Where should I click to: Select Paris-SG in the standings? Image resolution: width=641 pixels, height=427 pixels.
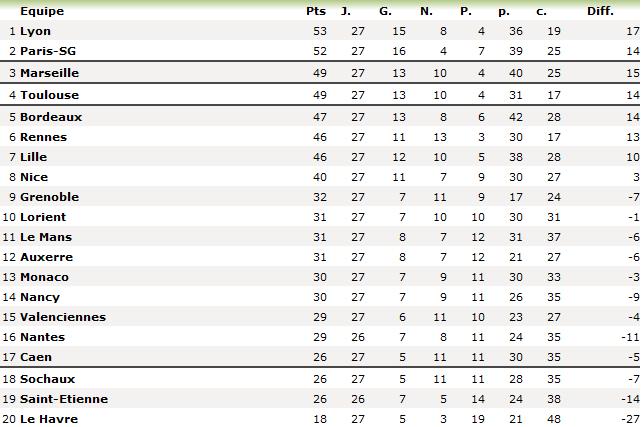(x=46, y=51)
